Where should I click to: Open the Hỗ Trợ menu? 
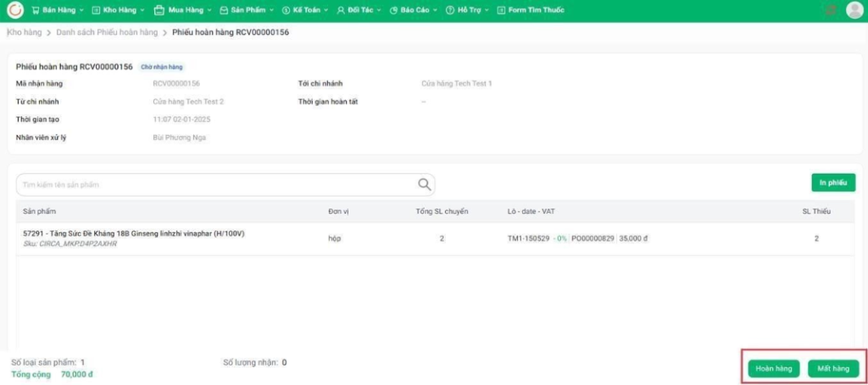(x=468, y=10)
